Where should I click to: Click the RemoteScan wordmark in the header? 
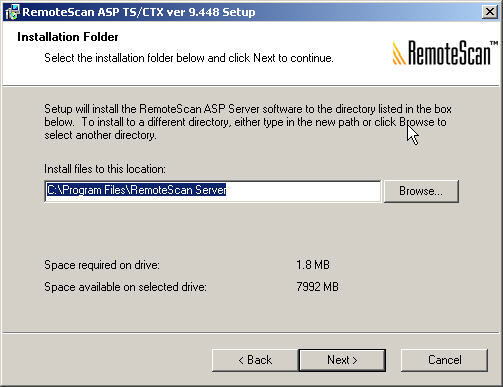pyautogui.click(x=449, y=53)
